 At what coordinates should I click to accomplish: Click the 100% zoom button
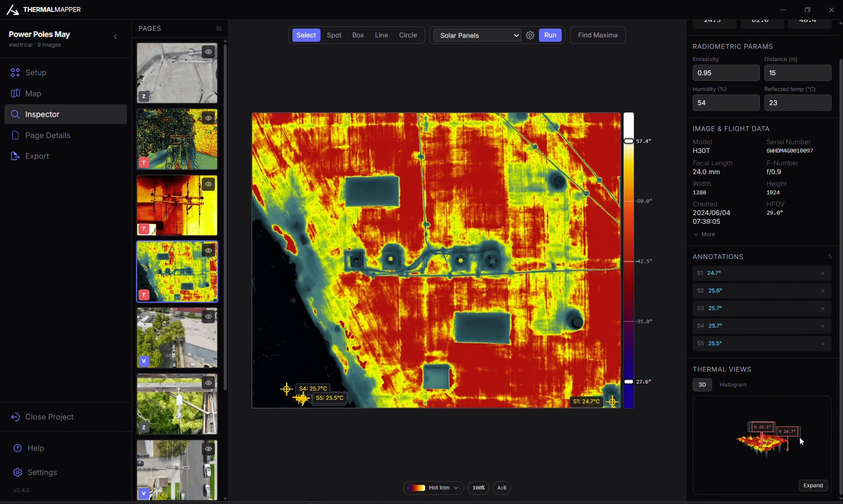click(x=478, y=488)
